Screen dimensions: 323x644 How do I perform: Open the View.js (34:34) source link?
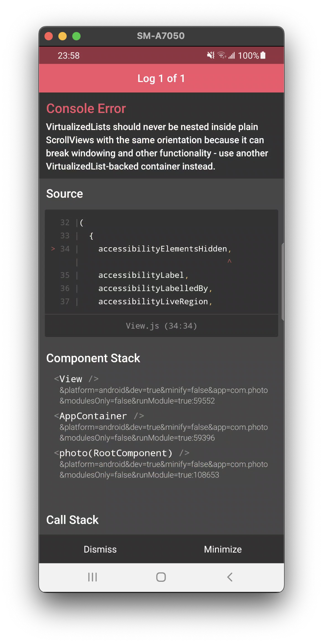tap(161, 326)
